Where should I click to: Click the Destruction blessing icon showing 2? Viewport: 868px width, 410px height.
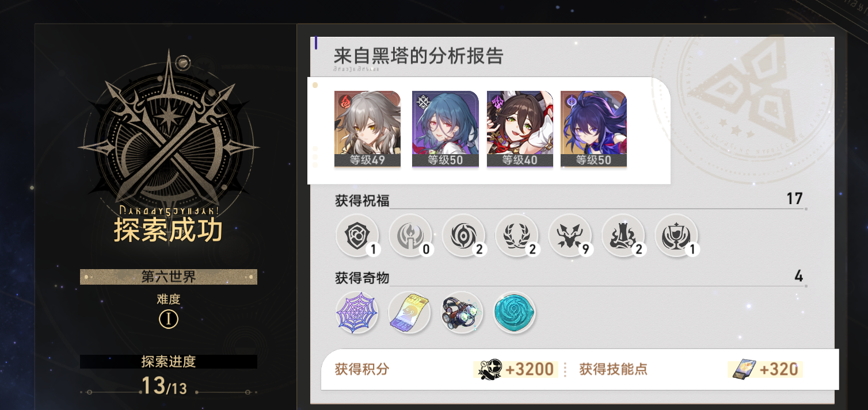click(623, 235)
